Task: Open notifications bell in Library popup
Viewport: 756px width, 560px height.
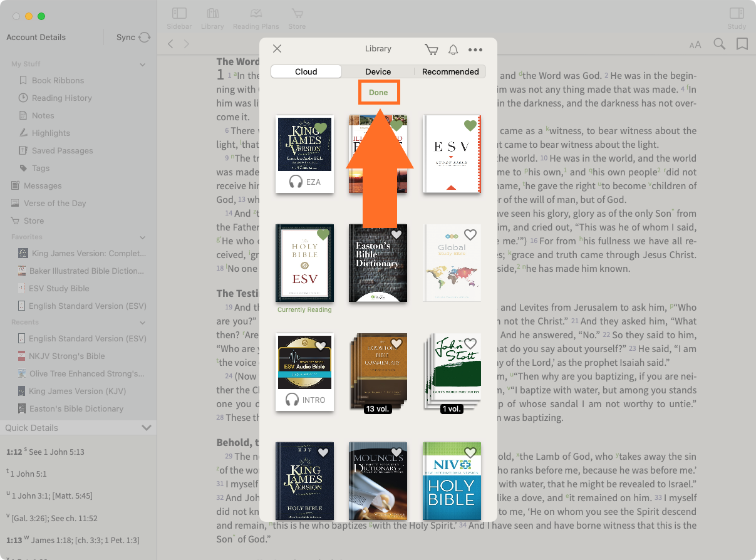Action: [x=453, y=49]
